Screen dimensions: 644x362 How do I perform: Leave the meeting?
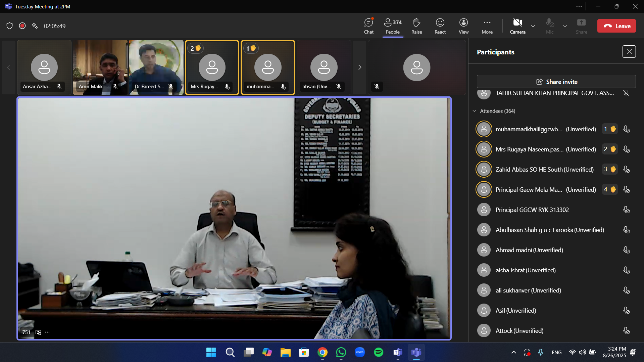616,26
